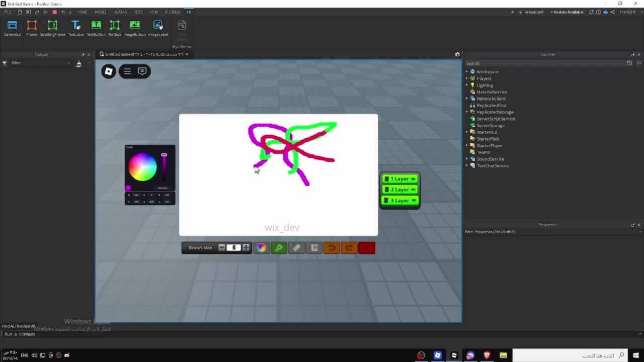The image size is (644, 362).
Task: Open the color wheel picker button
Action: tap(261, 247)
